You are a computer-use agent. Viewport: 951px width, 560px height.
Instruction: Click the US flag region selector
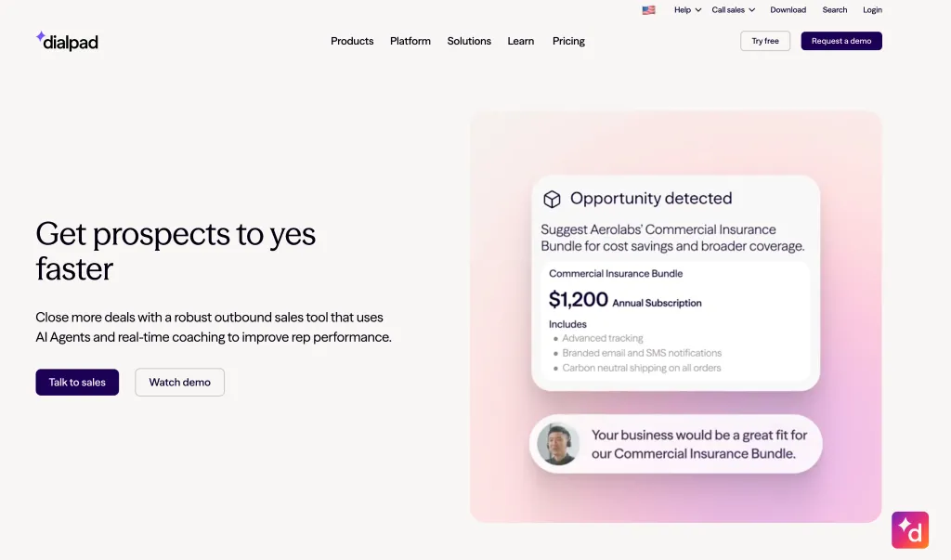648,9
